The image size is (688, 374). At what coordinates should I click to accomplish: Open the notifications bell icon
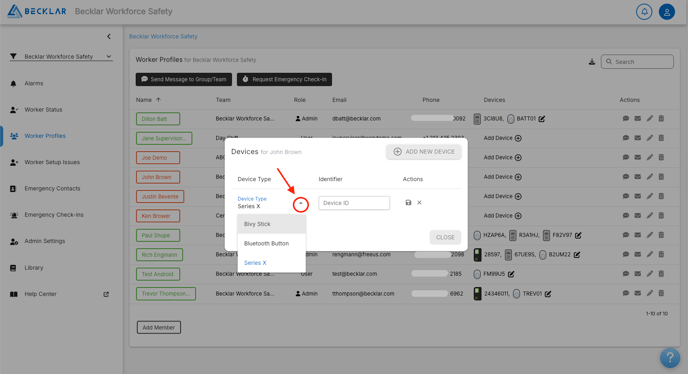coord(644,12)
